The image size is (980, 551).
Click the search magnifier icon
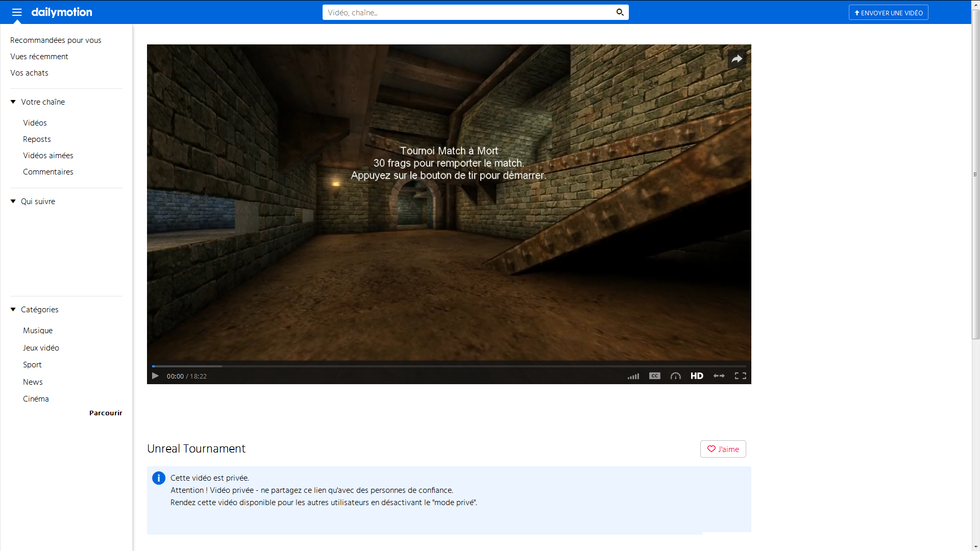pos(620,12)
